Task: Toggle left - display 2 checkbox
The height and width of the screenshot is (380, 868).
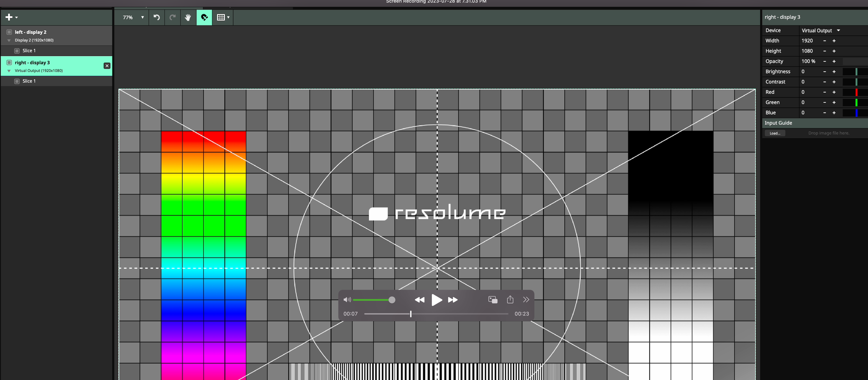Action: coord(9,32)
